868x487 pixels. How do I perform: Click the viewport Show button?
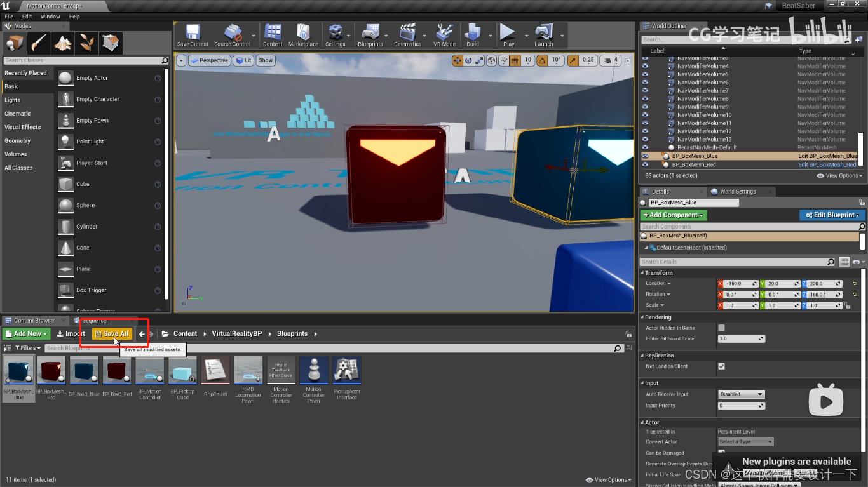point(266,60)
